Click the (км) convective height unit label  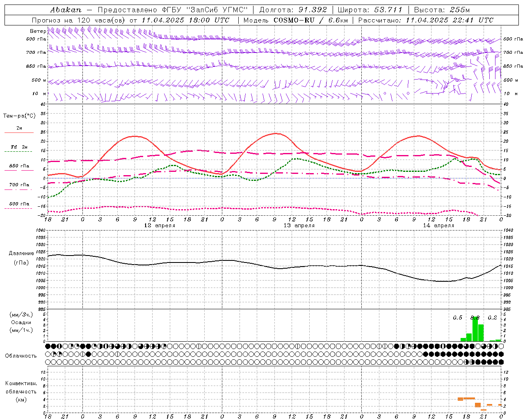[x=21, y=399]
